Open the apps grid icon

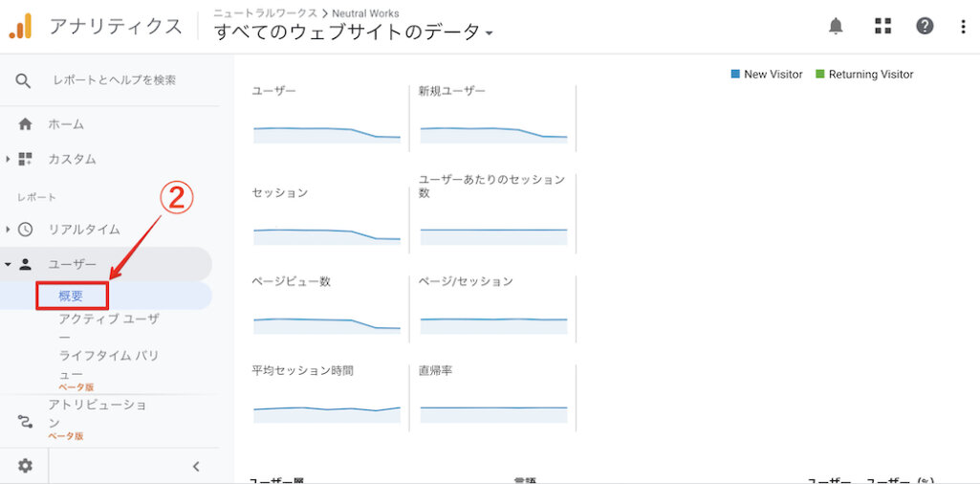pos(882,26)
